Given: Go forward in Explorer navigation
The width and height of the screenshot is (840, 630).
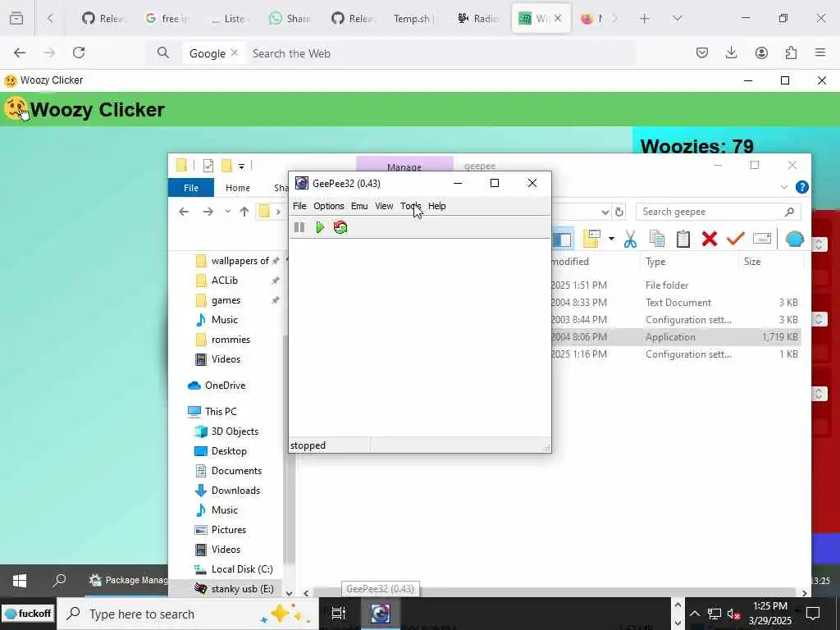Looking at the screenshot, I should pyautogui.click(x=208, y=212).
